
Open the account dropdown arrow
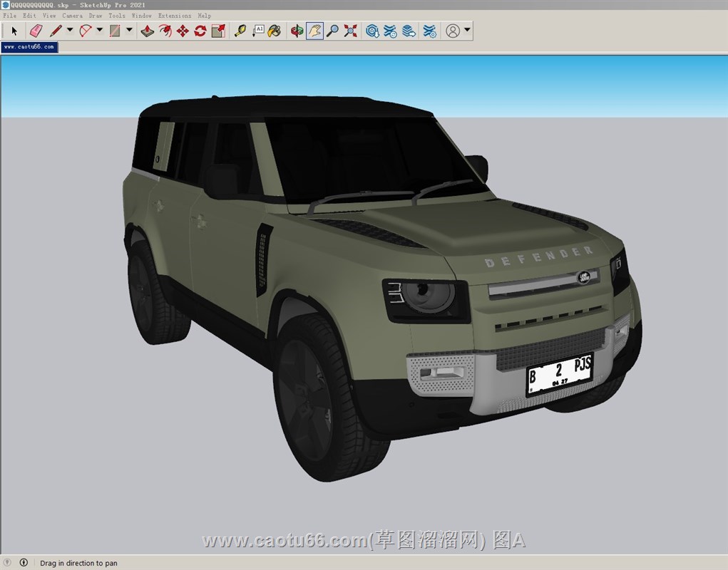467,30
